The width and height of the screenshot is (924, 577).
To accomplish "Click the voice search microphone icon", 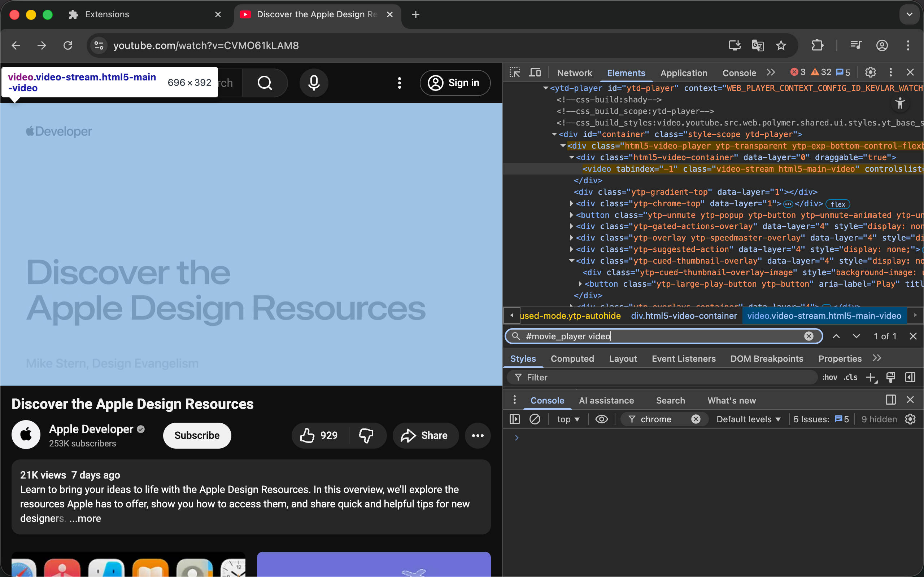I will pos(314,83).
